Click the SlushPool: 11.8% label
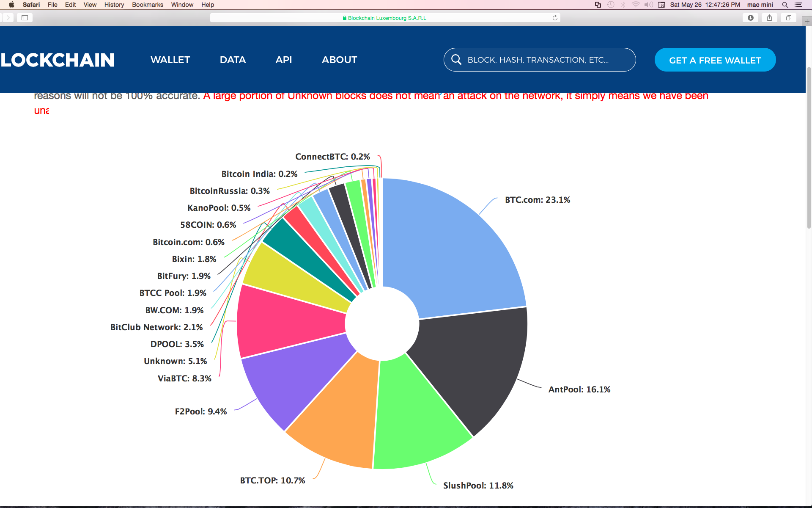The width and height of the screenshot is (812, 508). coord(478,486)
